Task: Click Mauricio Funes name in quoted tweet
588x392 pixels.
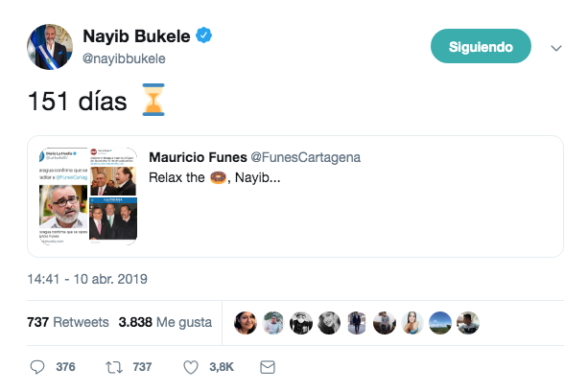Action: click(198, 157)
